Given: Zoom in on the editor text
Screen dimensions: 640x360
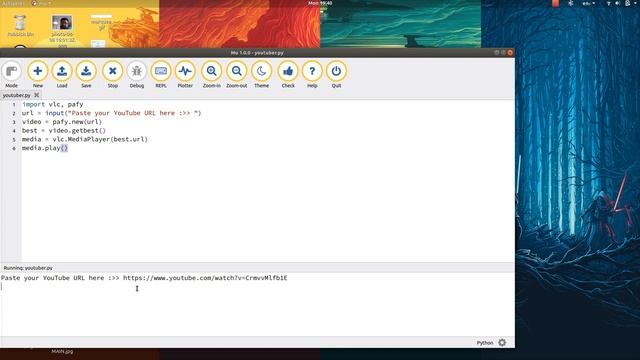Looking at the screenshot, I should pos(211,74).
